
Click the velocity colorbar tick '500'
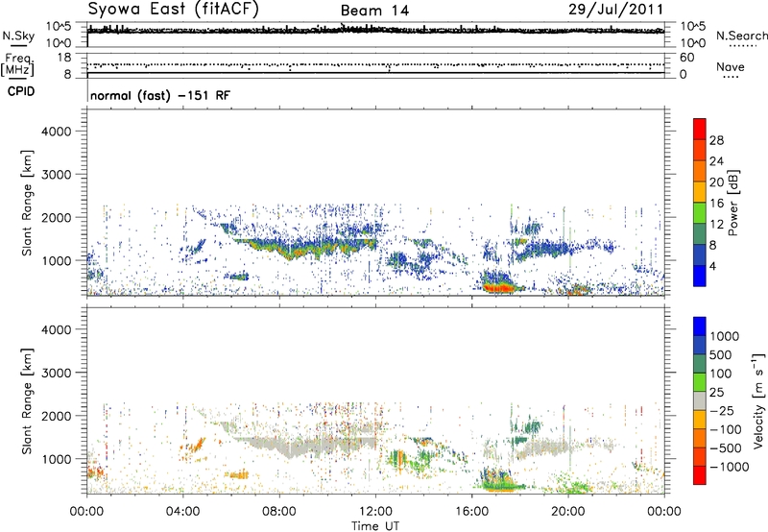[x=721, y=355]
